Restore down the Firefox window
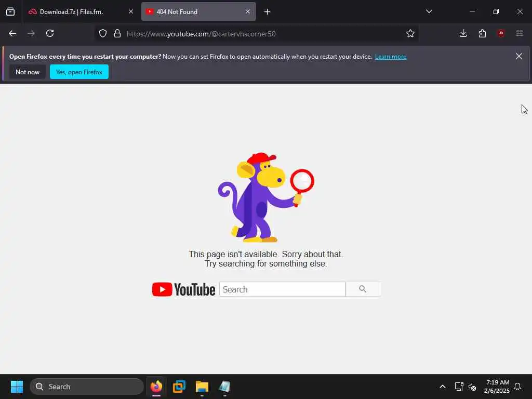Viewport: 532px width, 399px height. (496, 11)
